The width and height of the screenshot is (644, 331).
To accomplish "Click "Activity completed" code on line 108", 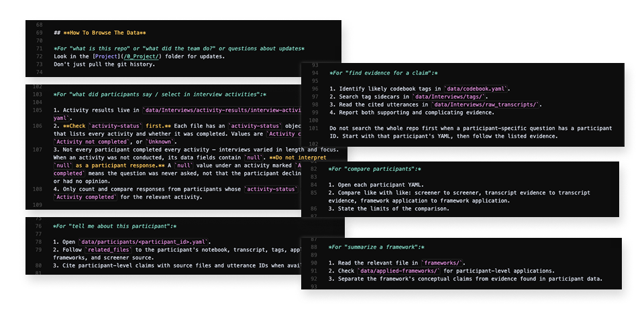I will click(85, 197).
